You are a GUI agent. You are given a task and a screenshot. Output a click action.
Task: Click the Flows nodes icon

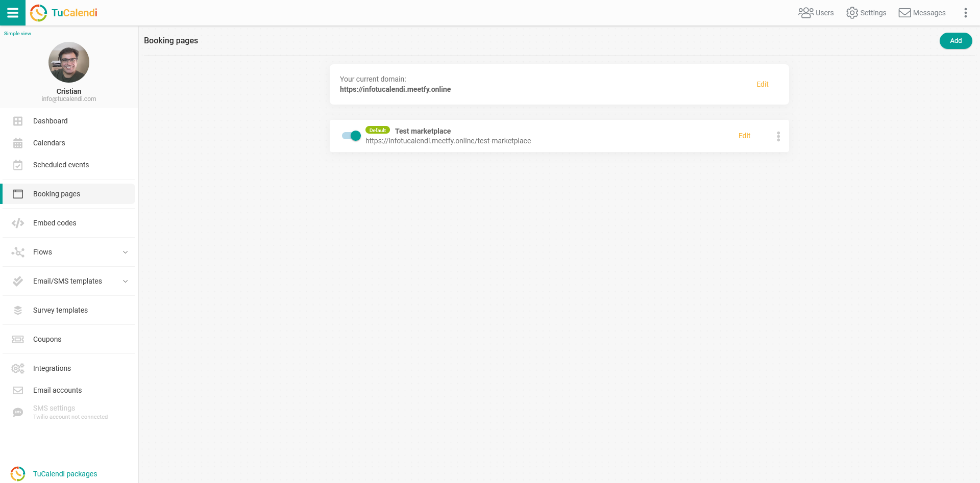point(18,252)
